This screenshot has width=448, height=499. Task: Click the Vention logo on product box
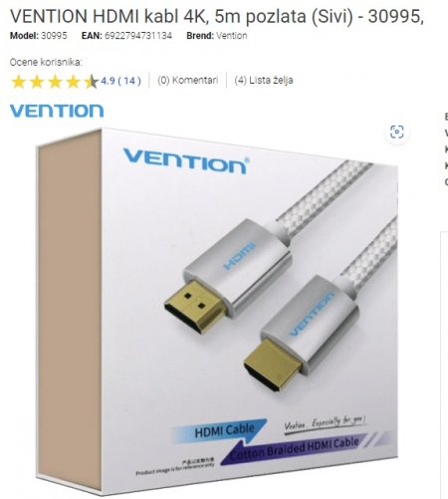[x=186, y=161]
